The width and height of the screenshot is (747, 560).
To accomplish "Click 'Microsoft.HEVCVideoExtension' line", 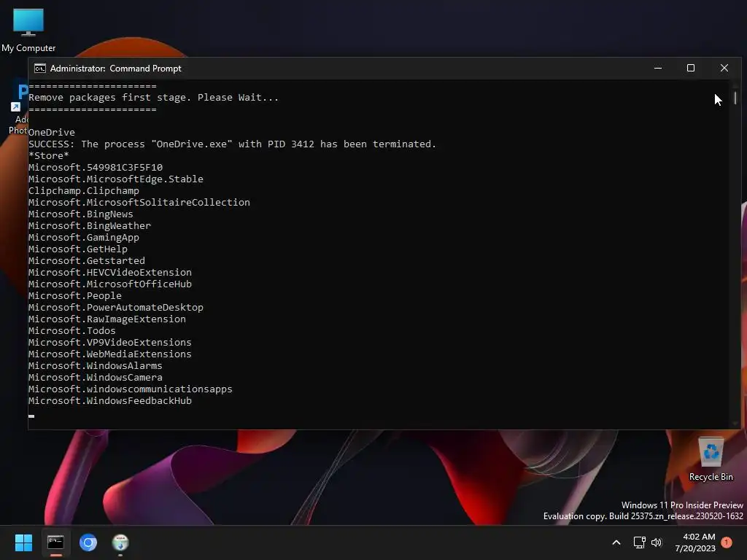I will click(x=110, y=273).
